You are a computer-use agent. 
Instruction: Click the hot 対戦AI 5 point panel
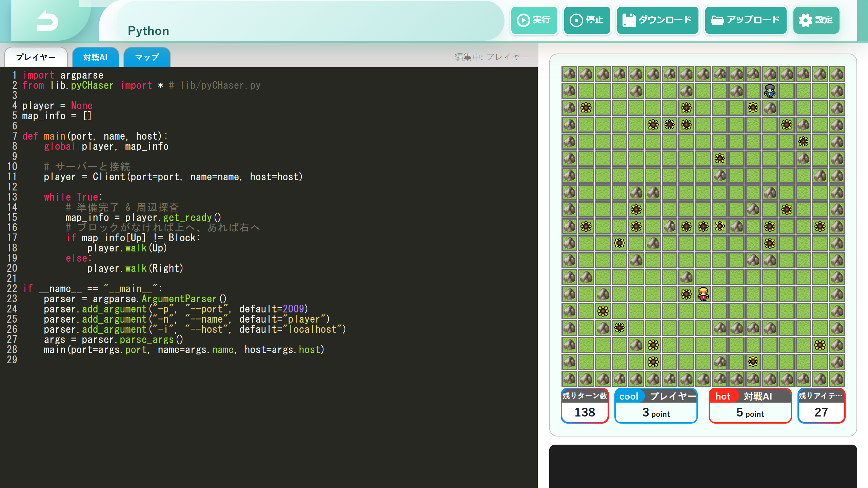click(750, 406)
